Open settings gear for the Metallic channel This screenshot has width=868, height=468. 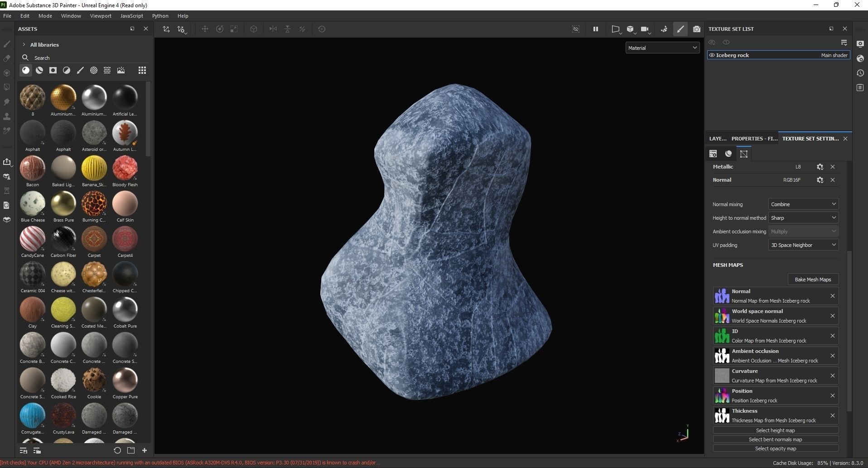[x=820, y=167]
